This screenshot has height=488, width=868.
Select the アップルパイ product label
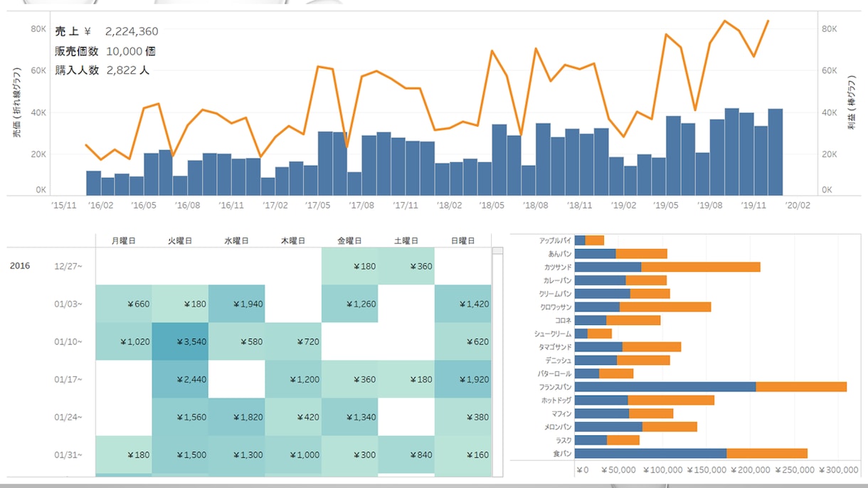pyautogui.click(x=555, y=240)
